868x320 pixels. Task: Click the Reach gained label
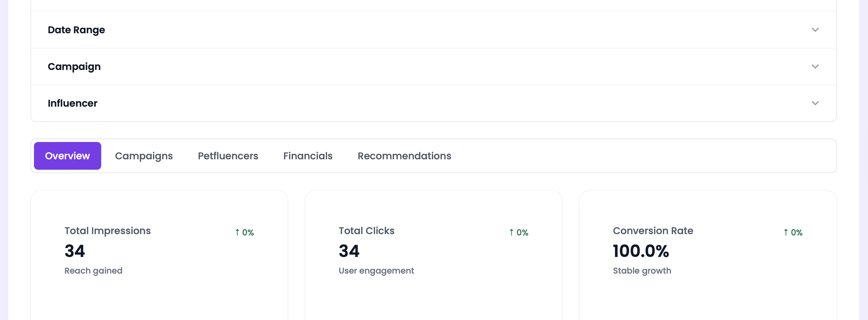tap(93, 270)
